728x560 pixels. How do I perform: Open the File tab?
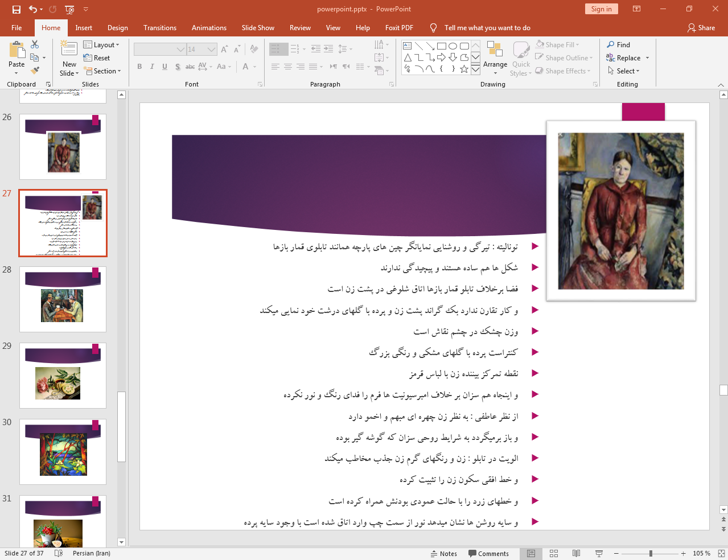click(17, 27)
